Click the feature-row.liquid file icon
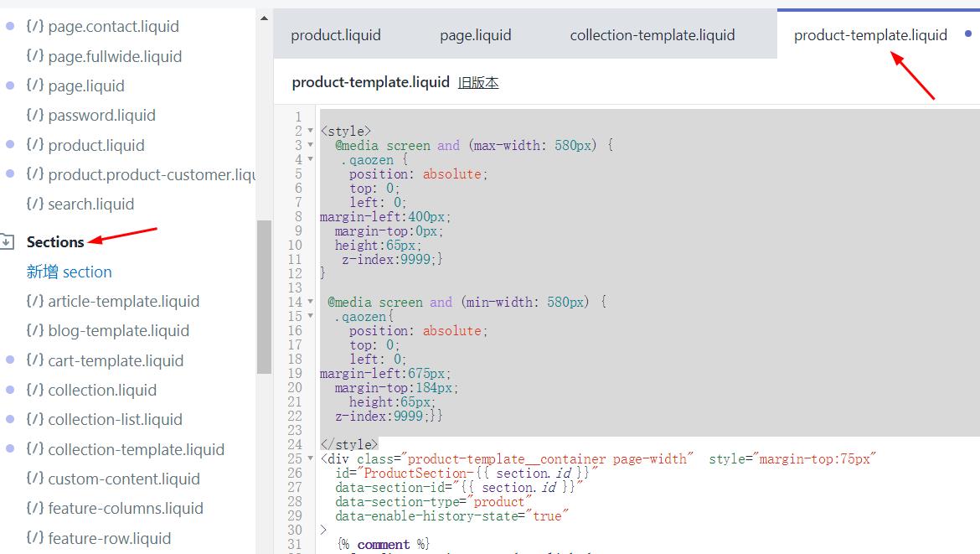This screenshot has width=980, height=554. click(35, 539)
